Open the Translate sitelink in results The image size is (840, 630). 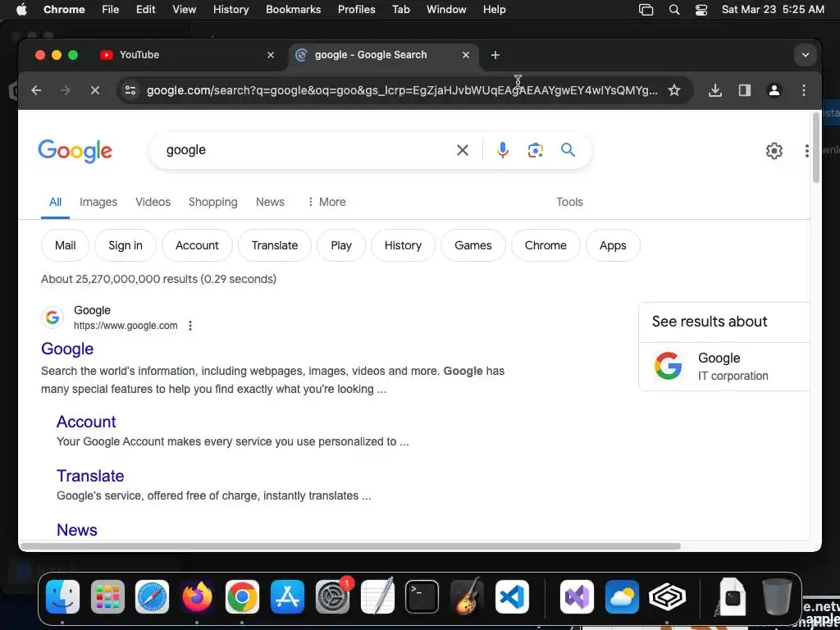pyautogui.click(x=90, y=476)
